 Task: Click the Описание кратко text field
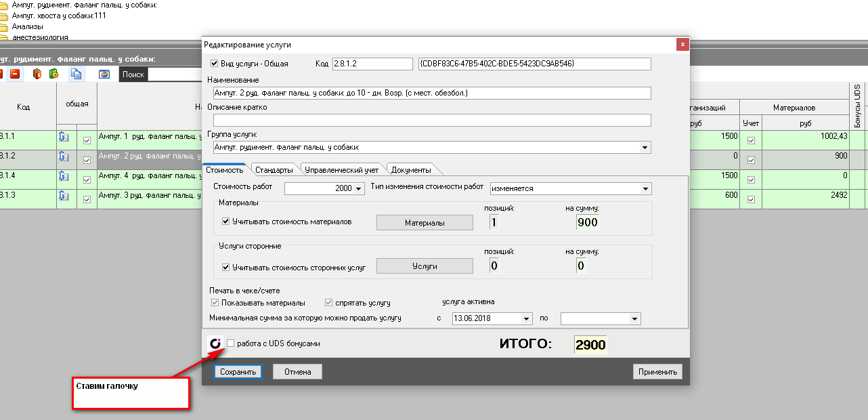point(431,120)
